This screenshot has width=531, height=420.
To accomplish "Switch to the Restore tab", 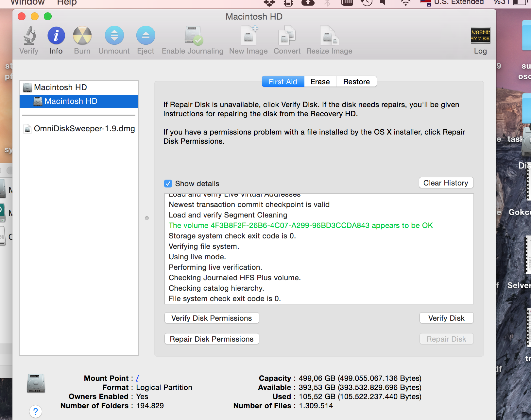I will pyautogui.click(x=357, y=82).
